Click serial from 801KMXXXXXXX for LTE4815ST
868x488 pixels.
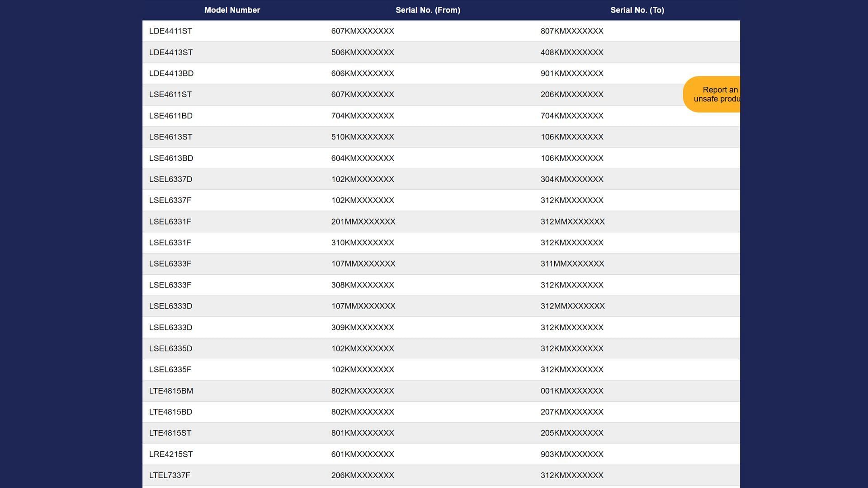[363, 433]
